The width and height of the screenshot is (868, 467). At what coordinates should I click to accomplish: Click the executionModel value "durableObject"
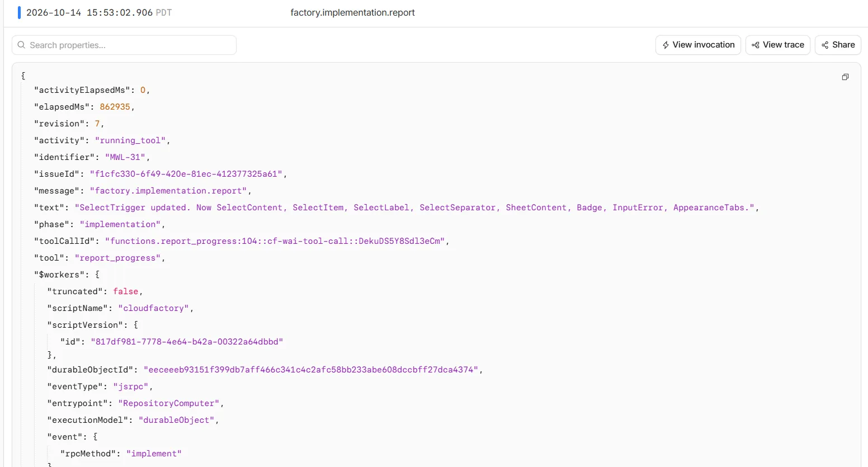[x=177, y=420]
